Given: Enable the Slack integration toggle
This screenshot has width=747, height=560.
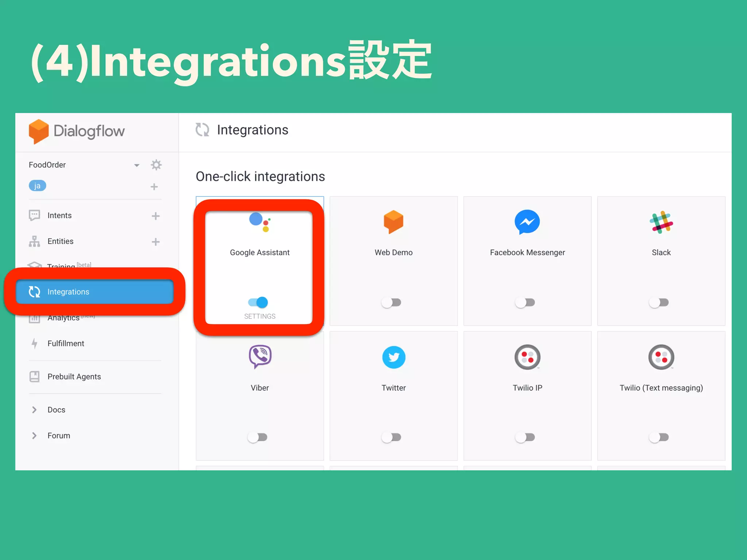Looking at the screenshot, I should pyautogui.click(x=659, y=302).
